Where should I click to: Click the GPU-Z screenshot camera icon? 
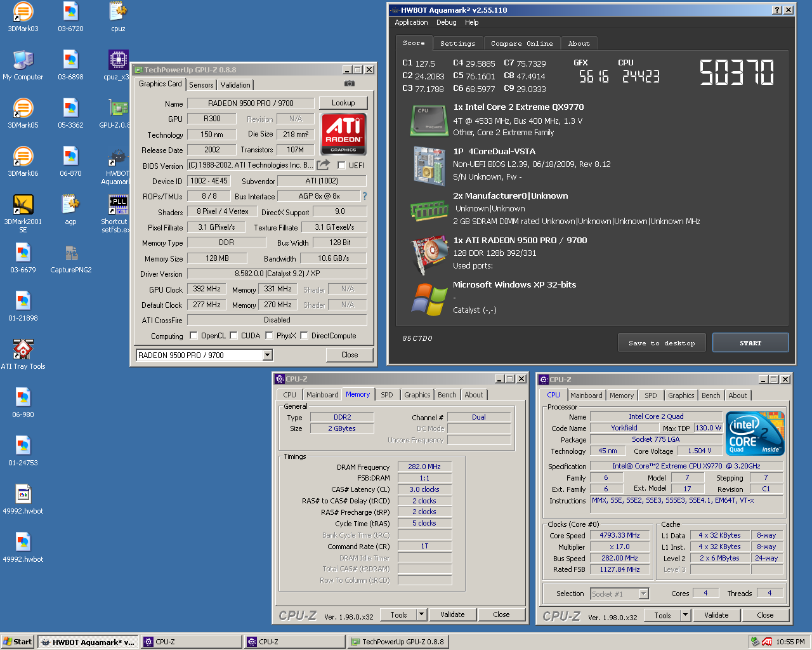[x=350, y=83]
